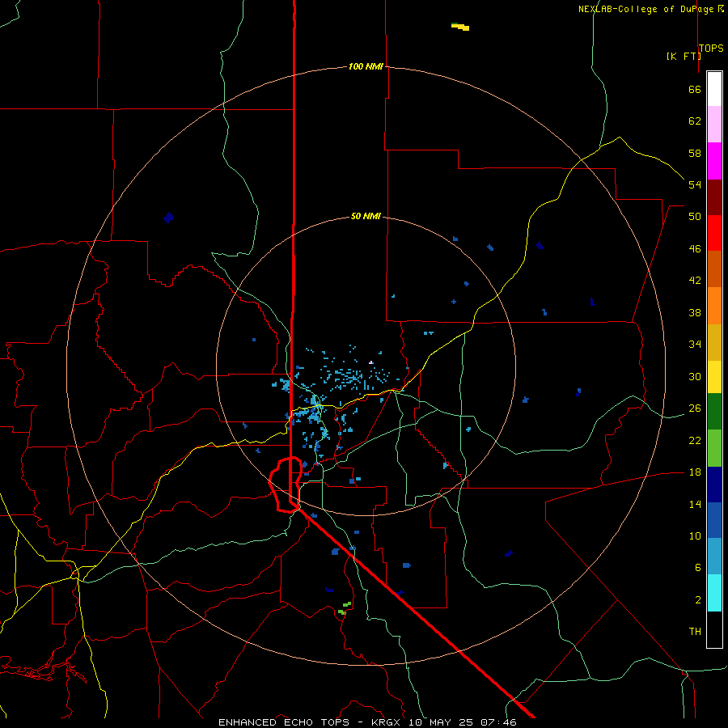Click the isolated dark blue echo in northwest
The height and width of the screenshot is (728, 728).
point(168,217)
